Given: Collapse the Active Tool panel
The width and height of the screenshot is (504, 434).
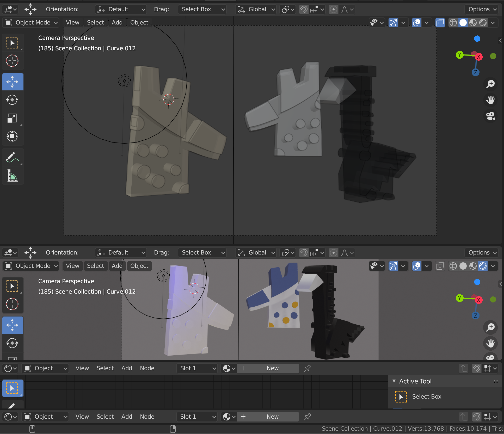Looking at the screenshot, I should pos(394,381).
